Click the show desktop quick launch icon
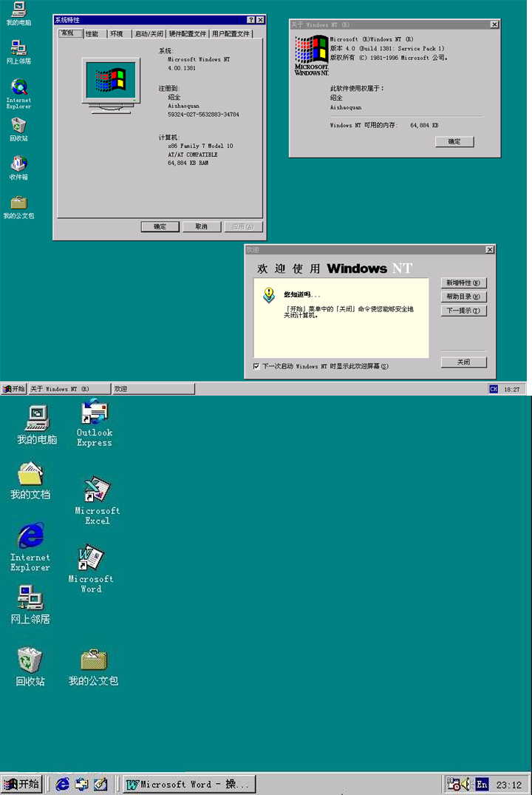Viewport: 532px width, 795px height. (x=100, y=784)
